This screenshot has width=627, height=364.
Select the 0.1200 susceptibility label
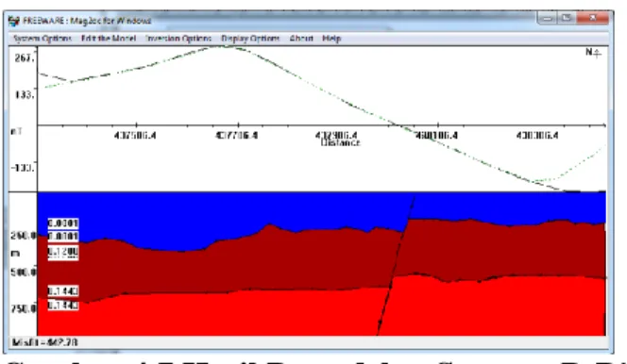click(x=63, y=252)
